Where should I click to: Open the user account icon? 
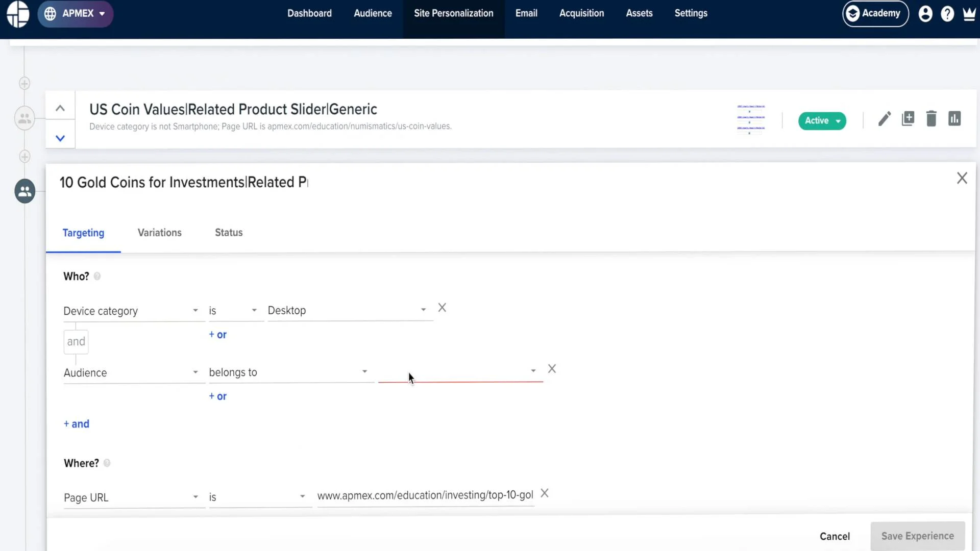pos(925,14)
